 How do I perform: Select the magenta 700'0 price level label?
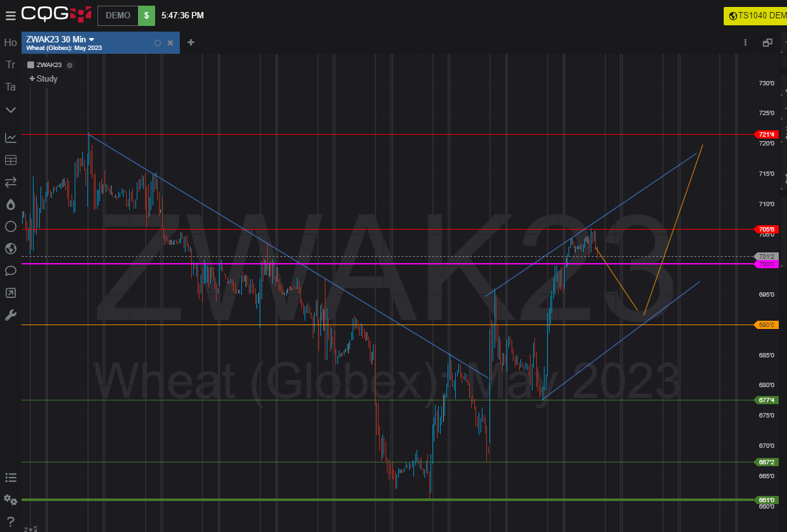(x=766, y=264)
